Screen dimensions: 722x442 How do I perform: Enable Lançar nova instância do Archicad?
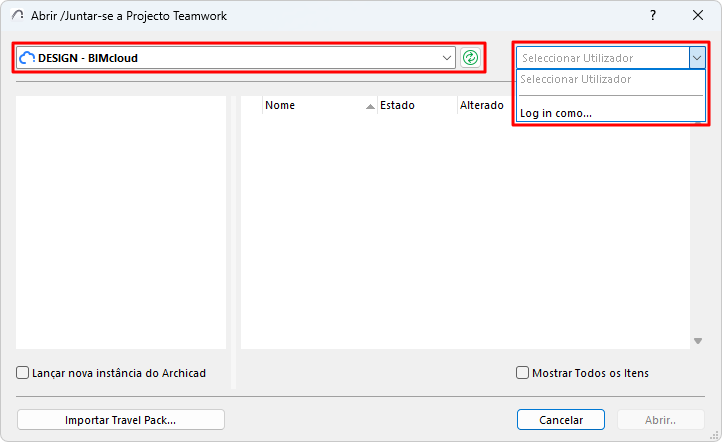pyautogui.click(x=23, y=373)
